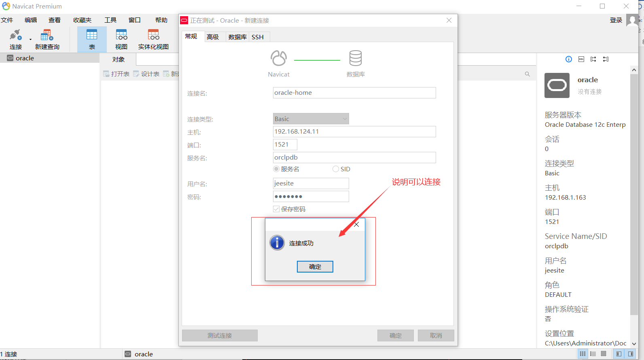The width and height of the screenshot is (644, 360).
Task: Click the 打开表 button
Action: click(117, 74)
